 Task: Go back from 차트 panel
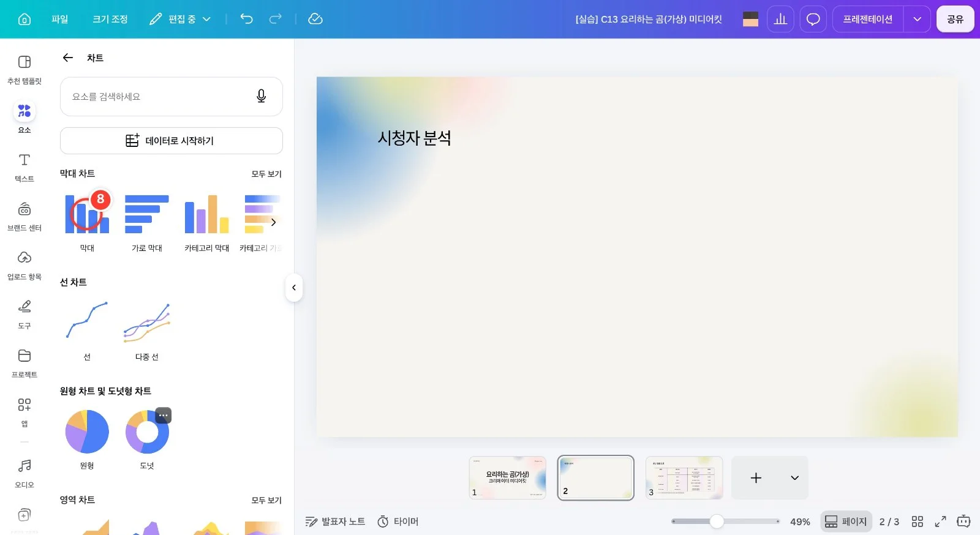click(68, 58)
